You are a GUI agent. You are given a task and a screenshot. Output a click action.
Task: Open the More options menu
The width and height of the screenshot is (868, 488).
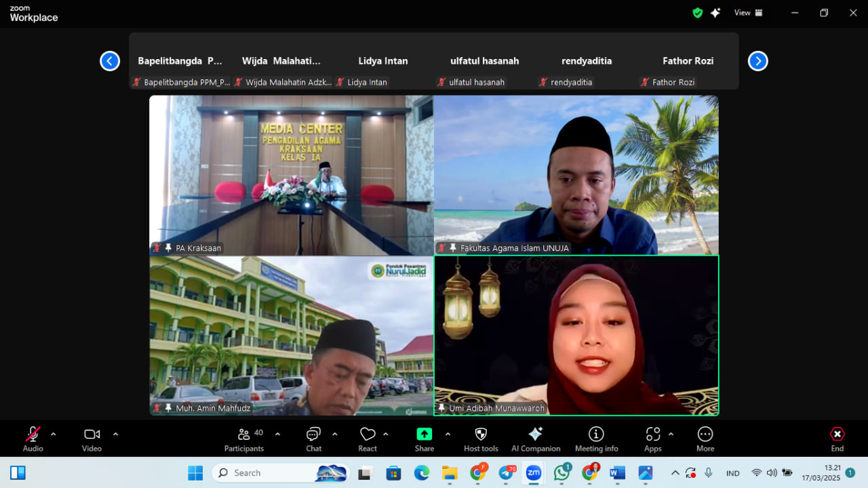point(705,439)
